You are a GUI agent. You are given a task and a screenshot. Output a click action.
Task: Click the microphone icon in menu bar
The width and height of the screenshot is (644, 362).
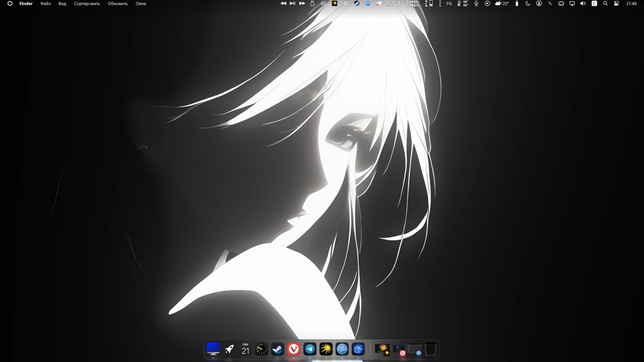[x=477, y=3]
